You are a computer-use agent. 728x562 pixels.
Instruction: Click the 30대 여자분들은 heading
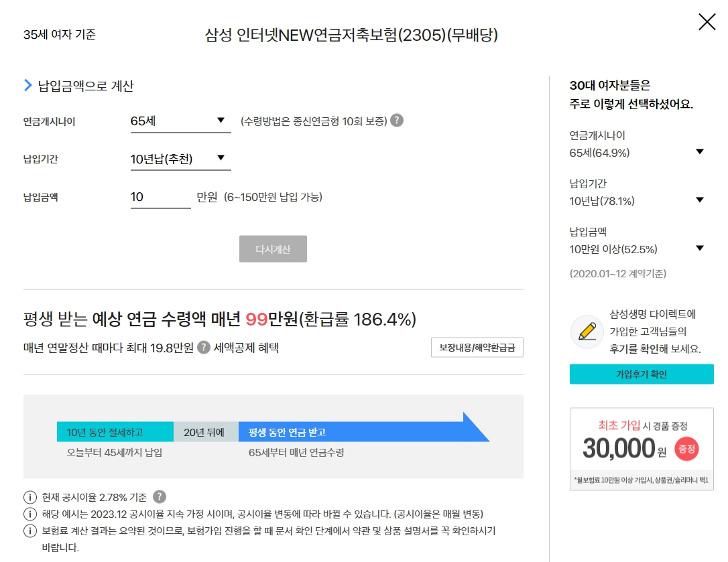(x=610, y=85)
